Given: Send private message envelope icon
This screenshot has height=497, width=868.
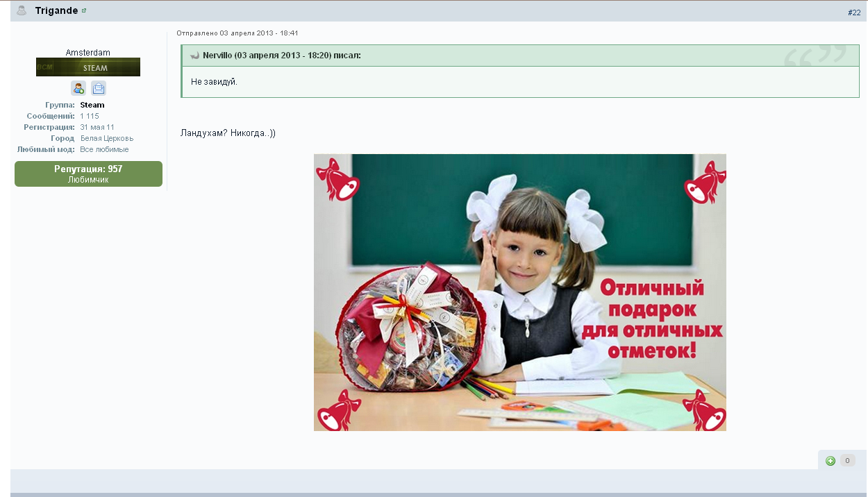Looking at the screenshot, I should [x=99, y=88].
